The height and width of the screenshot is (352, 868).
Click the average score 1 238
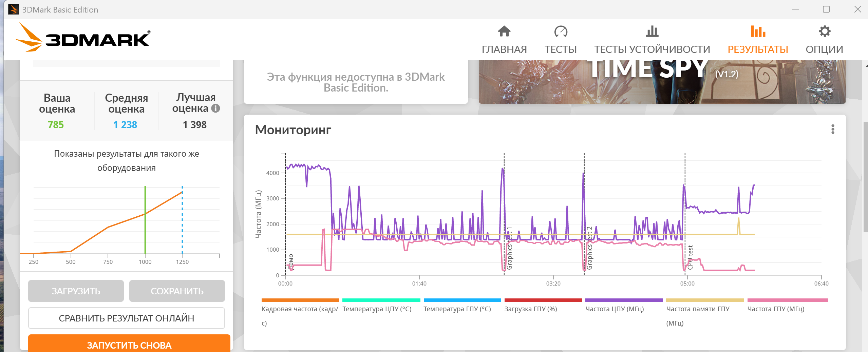click(125, 125)
